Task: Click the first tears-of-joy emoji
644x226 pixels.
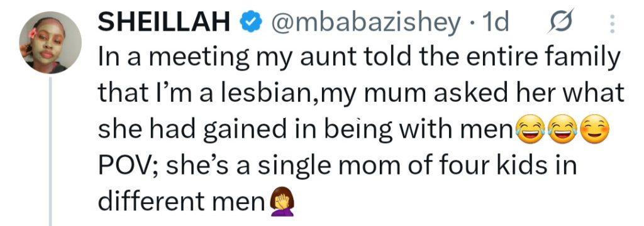Action: point(530,129)
